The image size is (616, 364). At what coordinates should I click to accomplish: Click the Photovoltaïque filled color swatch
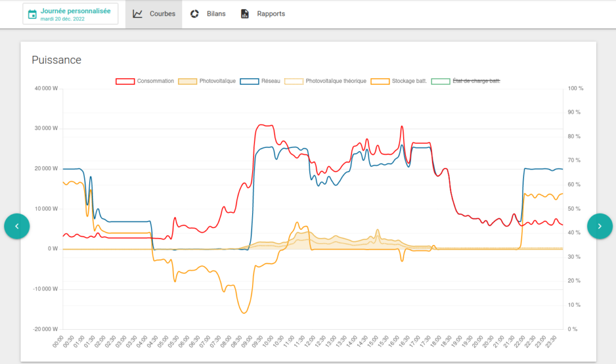(x=188, y=81)
